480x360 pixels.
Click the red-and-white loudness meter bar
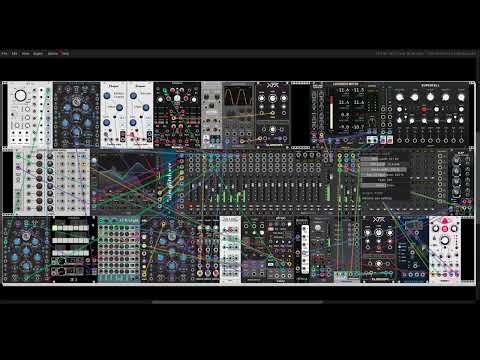[x=331, y=112]
